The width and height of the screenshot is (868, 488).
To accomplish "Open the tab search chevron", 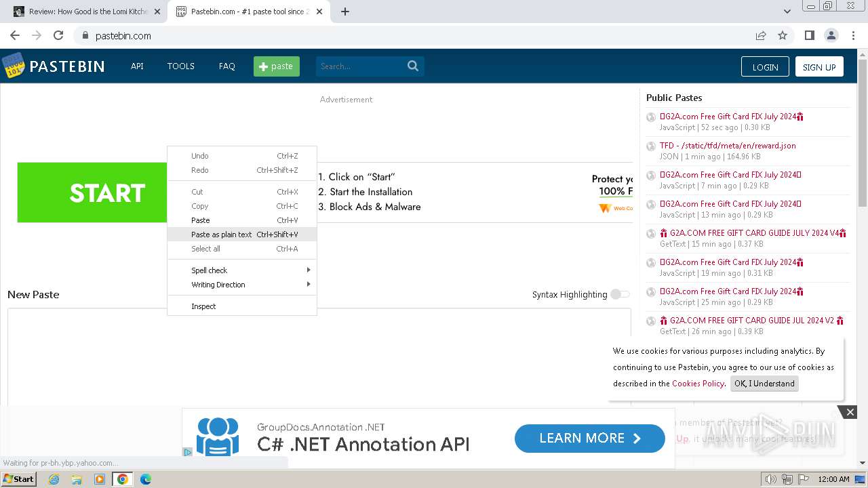I will (x=787, y=12).
